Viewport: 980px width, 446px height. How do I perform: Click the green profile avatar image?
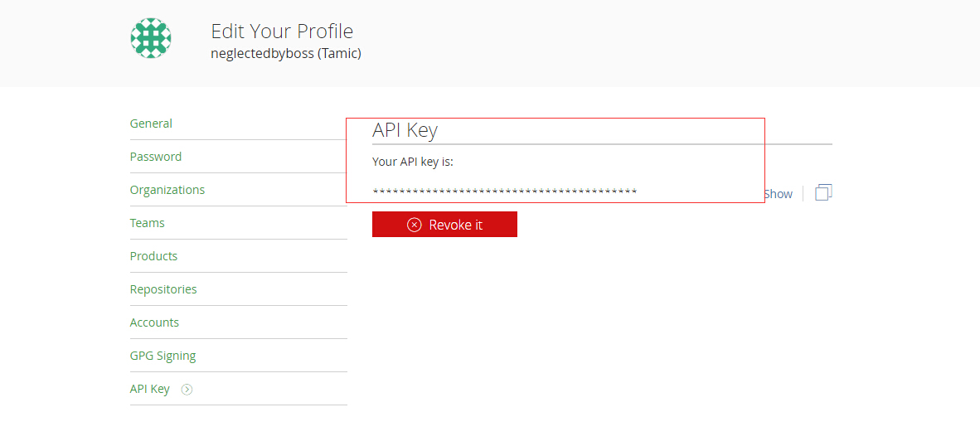[x=151, y=38]
